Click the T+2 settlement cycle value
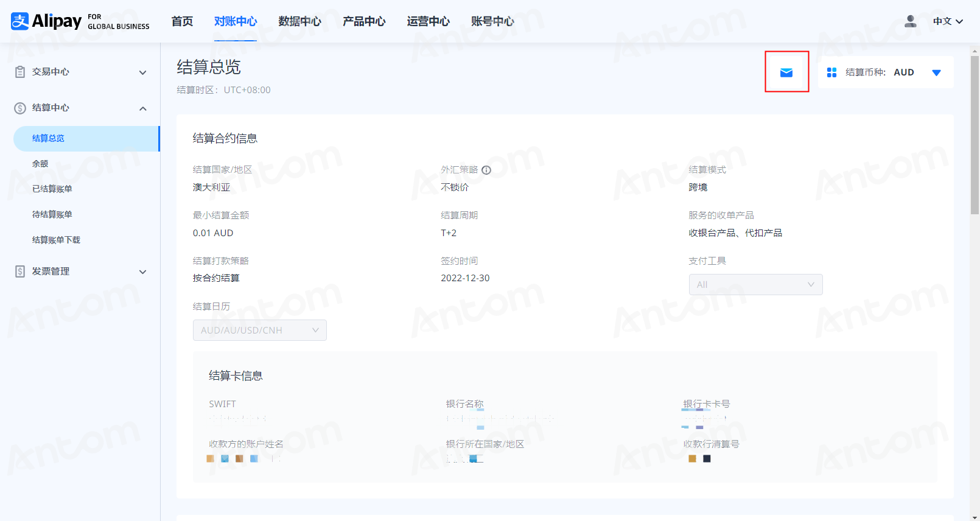The image size is (980, 521). pos(449,233)
